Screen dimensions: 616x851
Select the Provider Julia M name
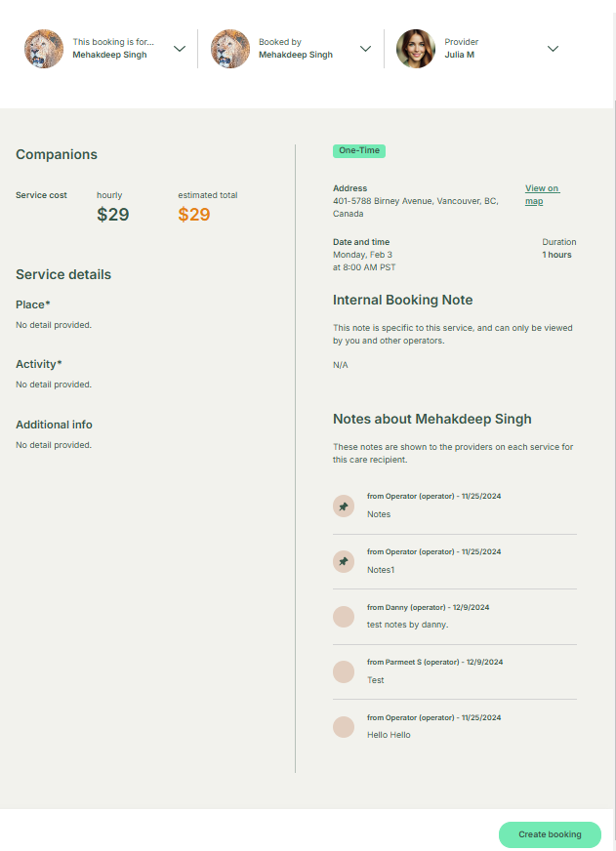click(x=460, y=56)
